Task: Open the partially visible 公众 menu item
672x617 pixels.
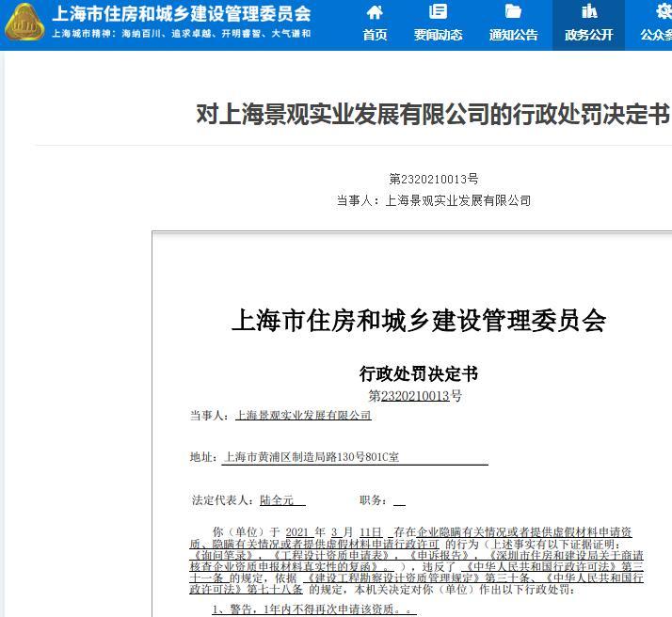Action: pyautogui.click(x=656, y=35)
